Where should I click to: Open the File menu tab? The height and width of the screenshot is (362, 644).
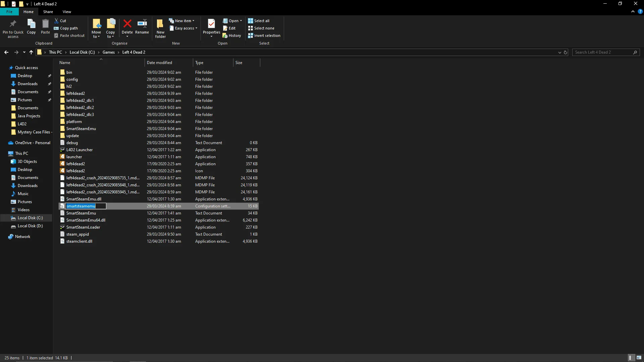click(9, 12)
